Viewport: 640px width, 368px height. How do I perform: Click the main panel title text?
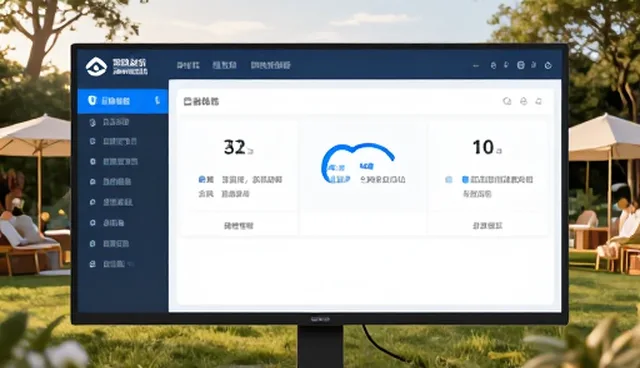pos(201,101)
